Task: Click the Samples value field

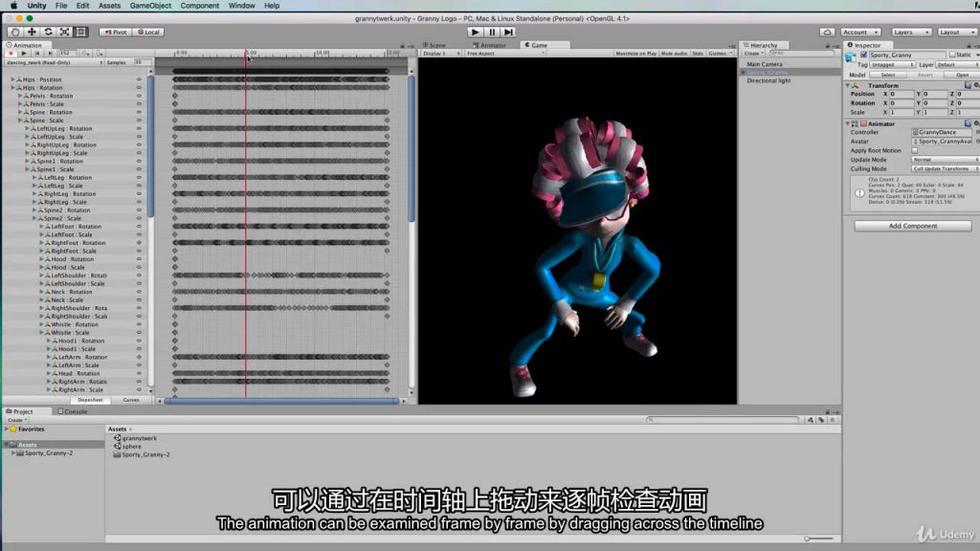Action: [142, 62]
